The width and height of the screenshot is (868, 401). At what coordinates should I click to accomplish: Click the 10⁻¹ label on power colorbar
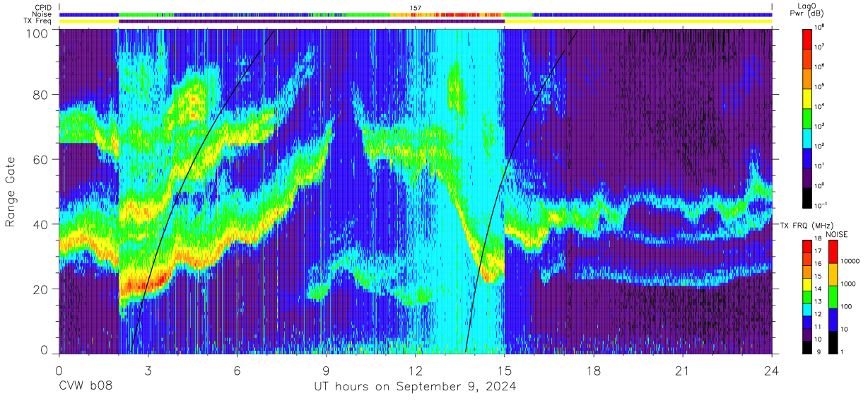tap(821, 205)
